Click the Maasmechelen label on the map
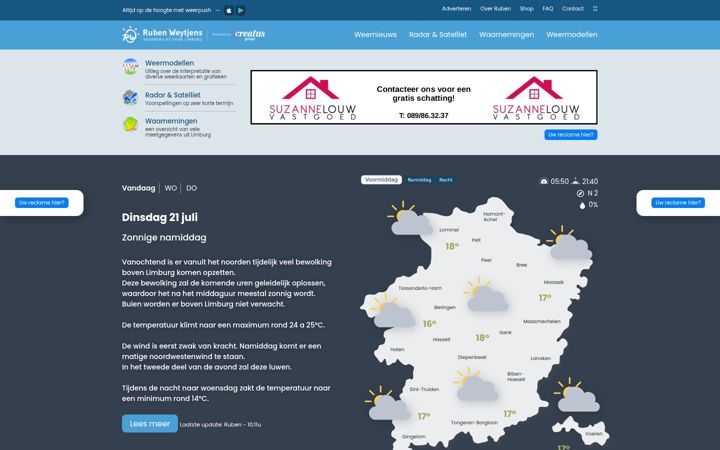This screenshot has height=450, width=720. pyautogui.click(x=542, y=321)
